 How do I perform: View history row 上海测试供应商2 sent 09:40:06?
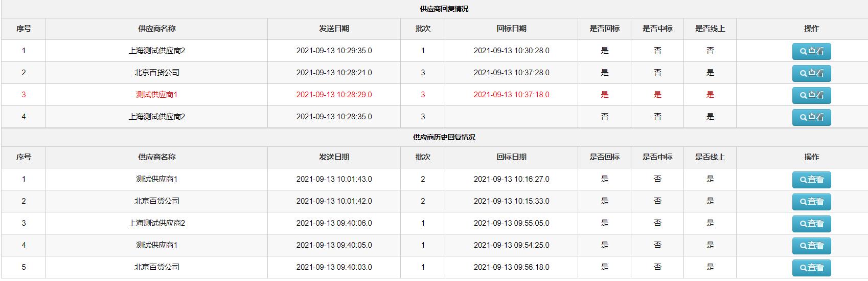[x=811, y=224]
